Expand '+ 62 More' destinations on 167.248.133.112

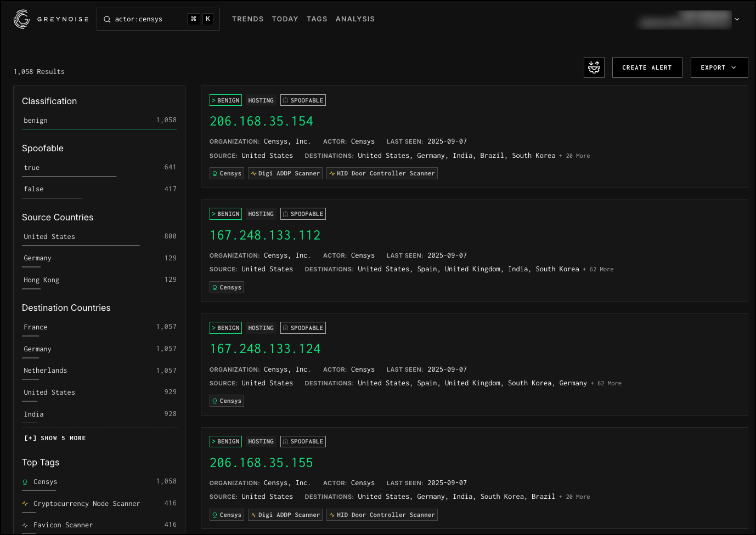click(598, 270)
